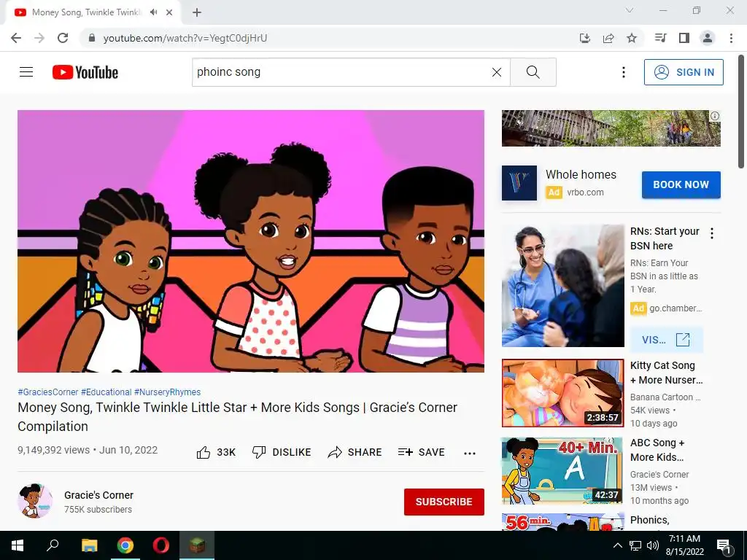Viewport: 747px width, 560px height.
Task: Open YouTube settings three-dot menu
Action: (x=623, y=72)
